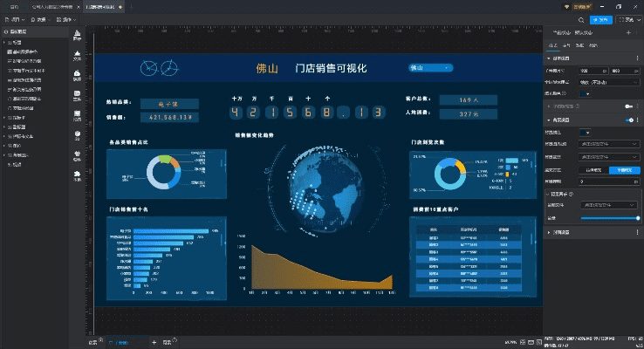
Task: Click the canvas height input field
Action: click(x=625, y=71)
